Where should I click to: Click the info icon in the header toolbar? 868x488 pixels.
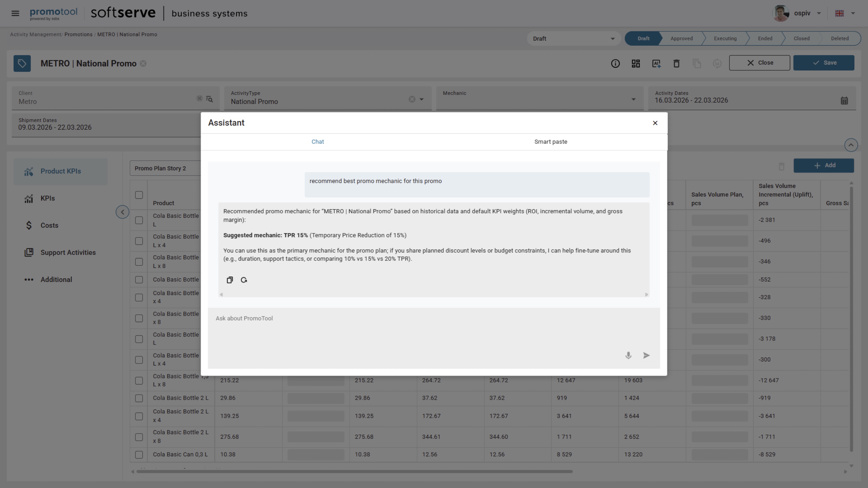click(615, 63)
